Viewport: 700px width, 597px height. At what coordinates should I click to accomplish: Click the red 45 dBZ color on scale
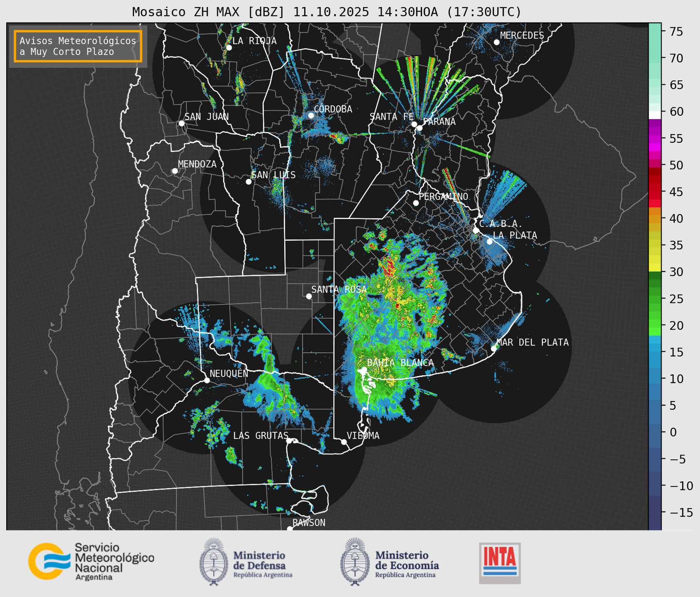[655, 192]
